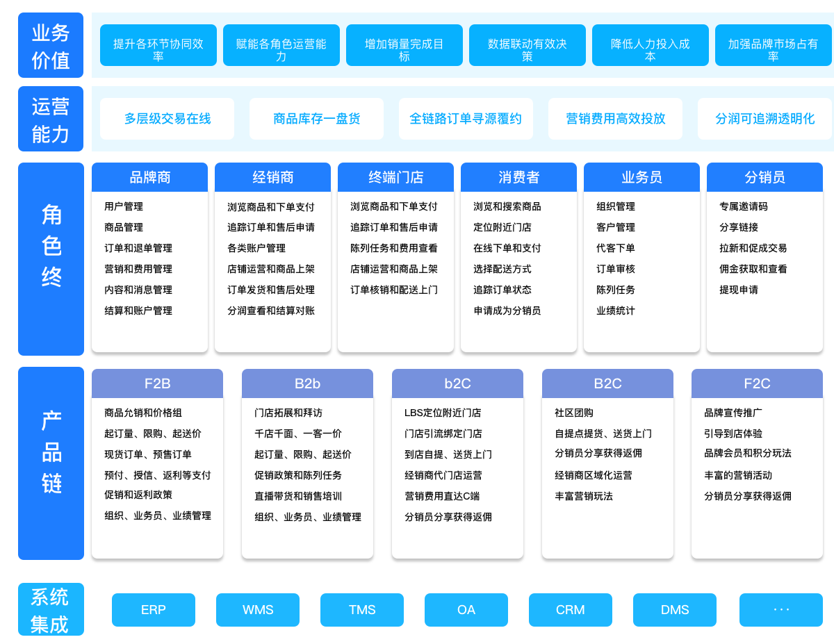Open the 分销员 role card header

764,178
